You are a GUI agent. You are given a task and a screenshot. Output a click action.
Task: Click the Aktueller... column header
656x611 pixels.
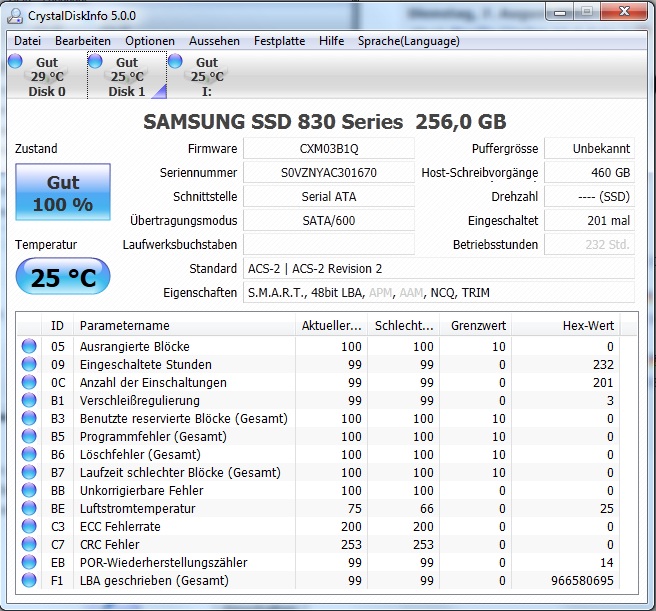(x=331, y=326)
